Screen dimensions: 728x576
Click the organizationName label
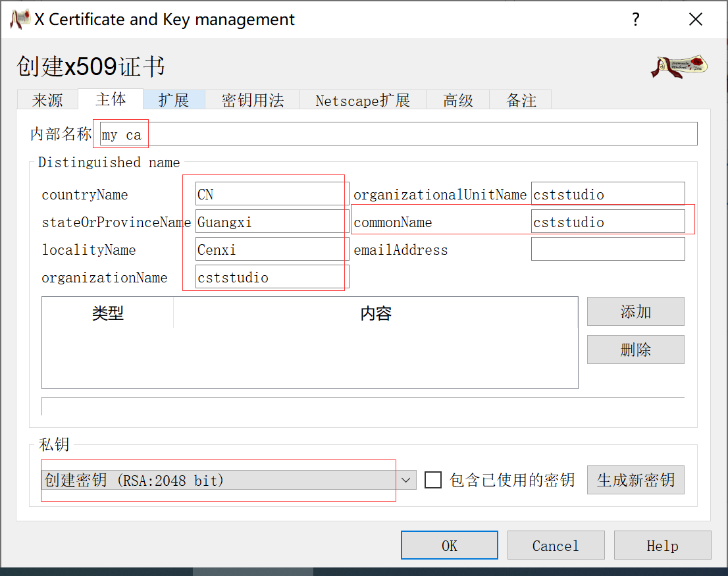[x=105, y=278]
